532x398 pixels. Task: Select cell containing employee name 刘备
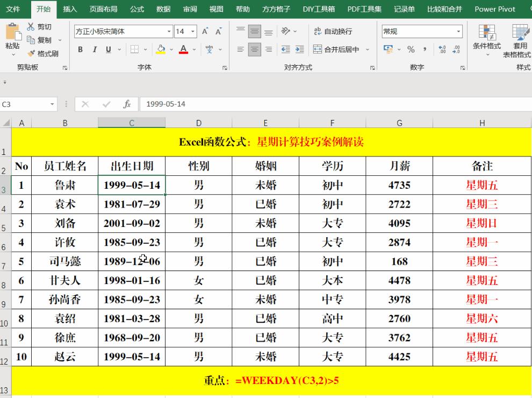65,223
